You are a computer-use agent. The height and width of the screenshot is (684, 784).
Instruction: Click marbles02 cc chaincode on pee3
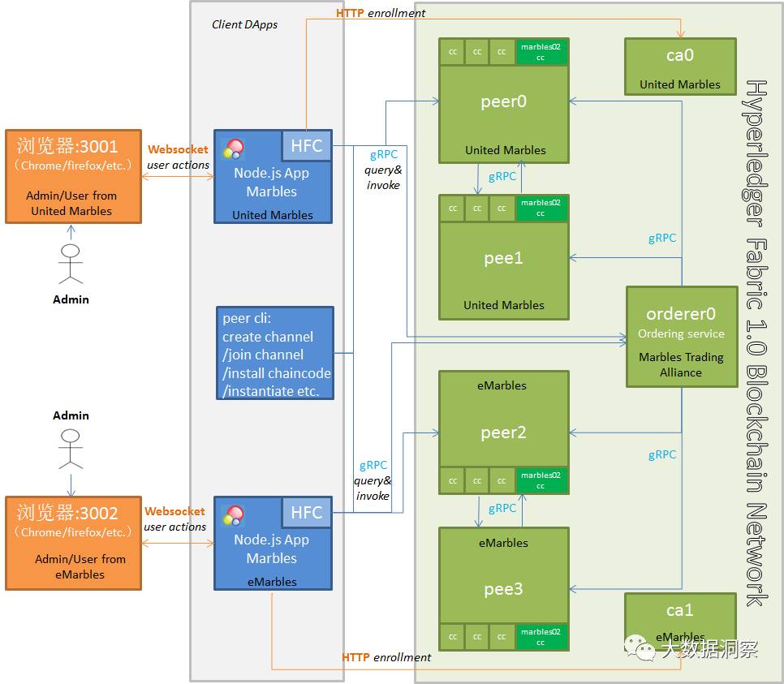pyautogui.click(x=541, y=637)
